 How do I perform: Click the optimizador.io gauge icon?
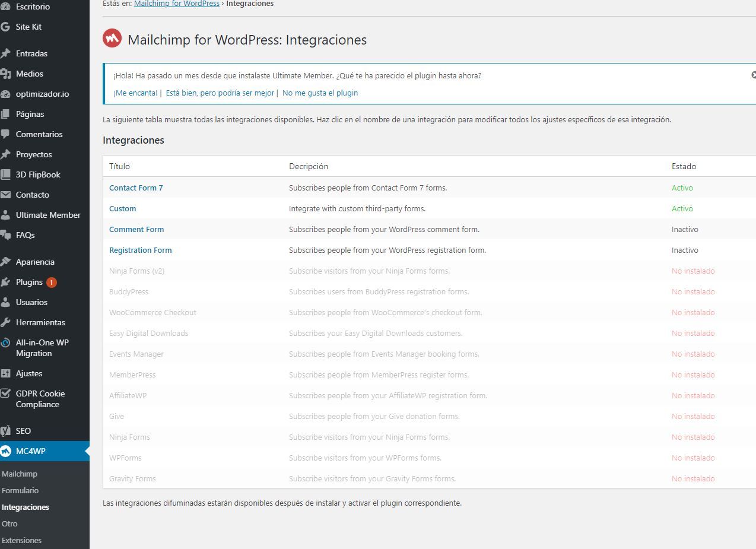click(x=5, y=94)
